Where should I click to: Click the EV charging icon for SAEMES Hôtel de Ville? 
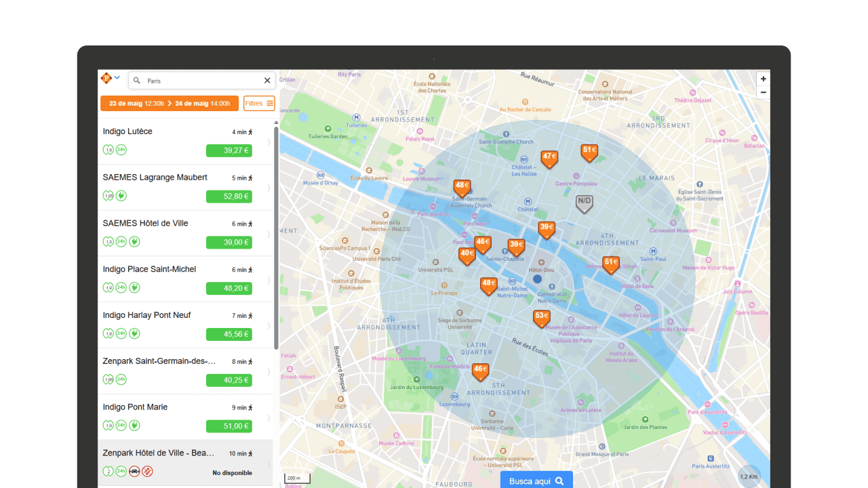(134, 241)
